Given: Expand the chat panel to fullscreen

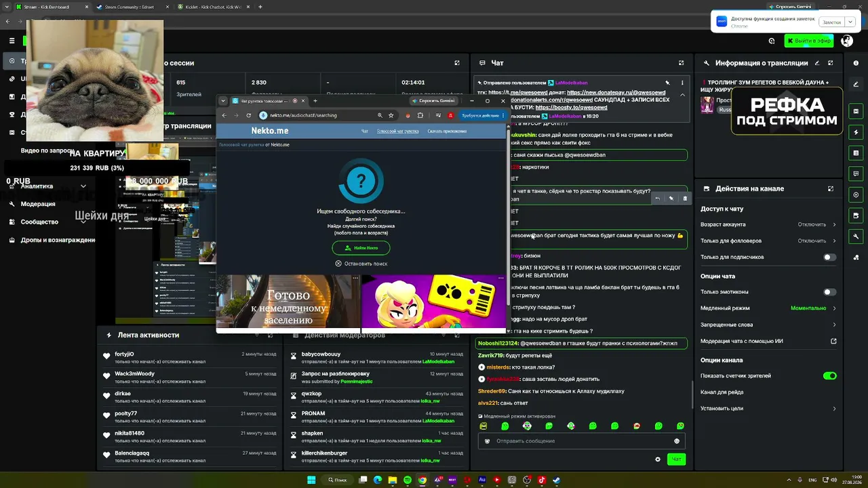Looking at the screenshot, I should [x=681, y=63].
